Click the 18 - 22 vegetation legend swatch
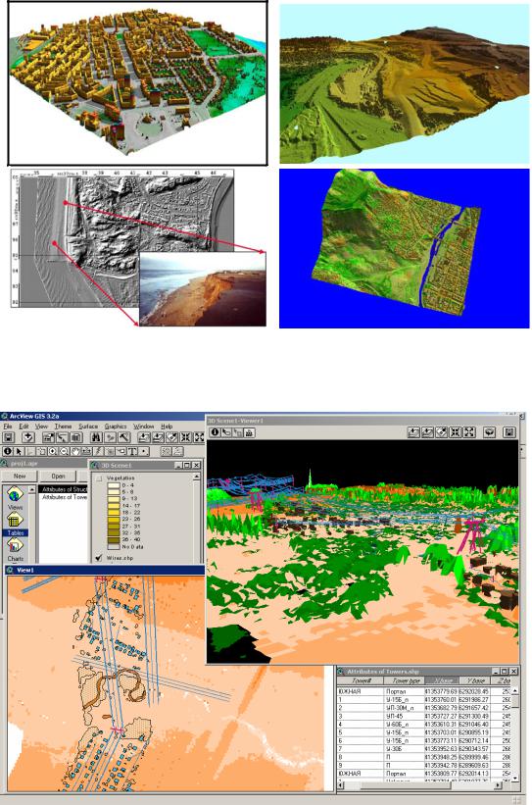Image resolution: width=532 pixels, height=805 pixels. (114, 513)
